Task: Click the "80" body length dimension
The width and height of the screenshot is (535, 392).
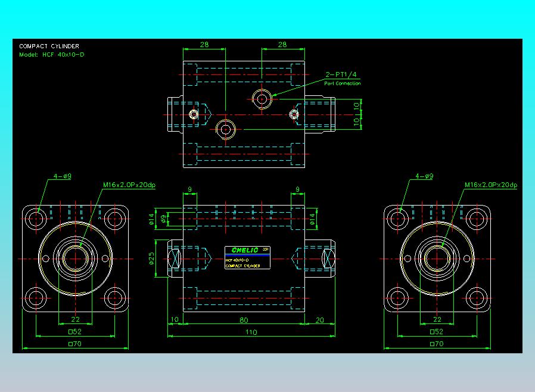Action: click(244, 320)
